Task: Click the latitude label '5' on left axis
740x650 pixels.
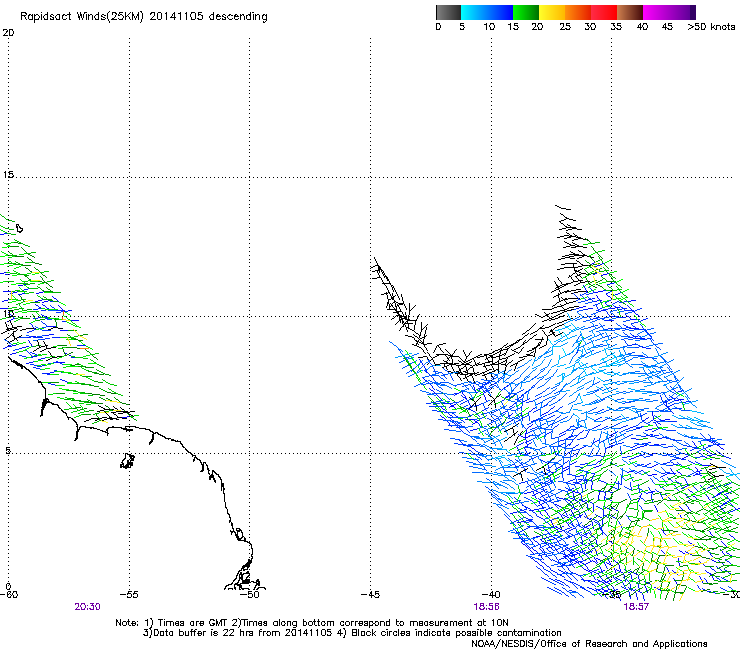Action: 8,451
